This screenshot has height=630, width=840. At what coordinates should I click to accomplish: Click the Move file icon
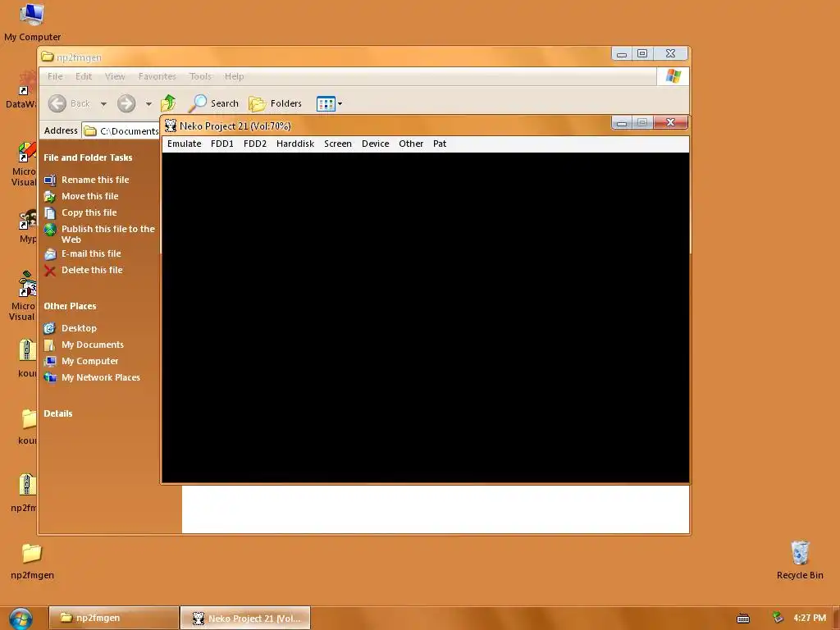click(50, 197)
